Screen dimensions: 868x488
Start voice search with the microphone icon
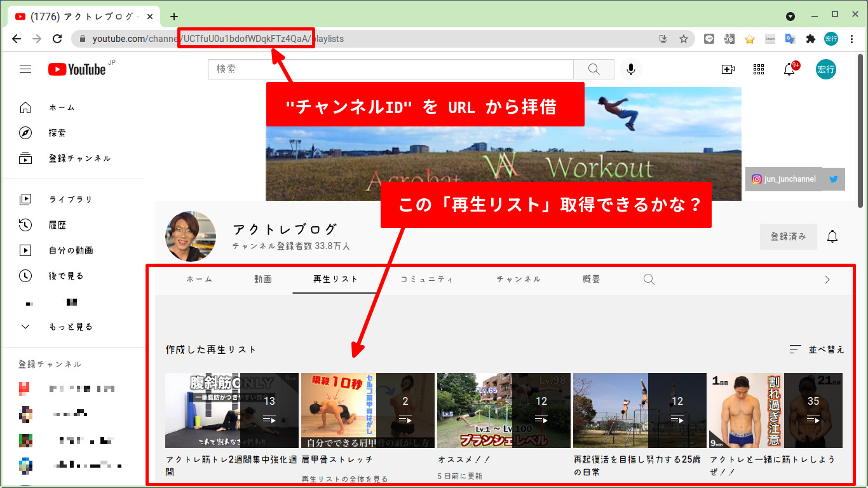click(630, 69)
